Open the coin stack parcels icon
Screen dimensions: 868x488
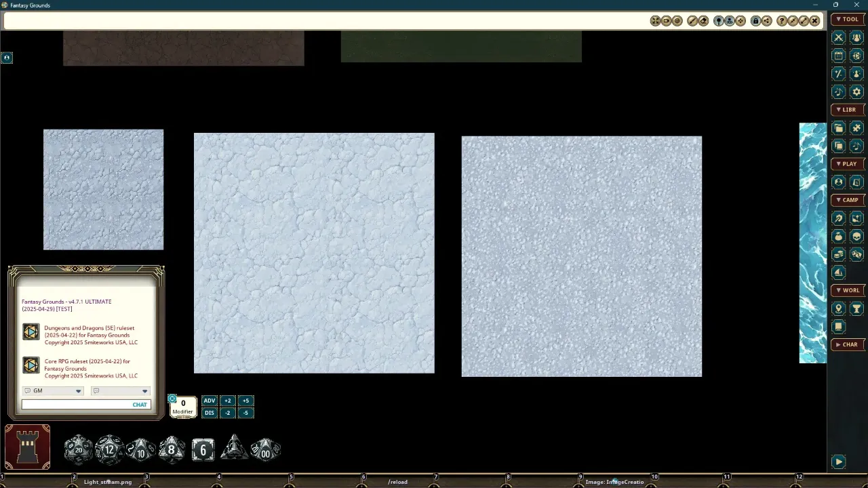click(839, 254)
